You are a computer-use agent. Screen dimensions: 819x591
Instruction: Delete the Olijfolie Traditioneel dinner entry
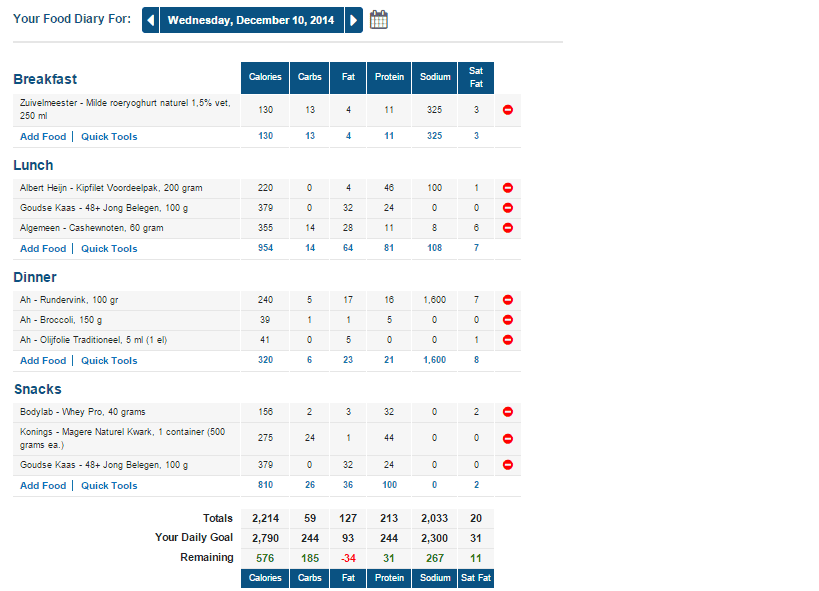tap(508, 340)
